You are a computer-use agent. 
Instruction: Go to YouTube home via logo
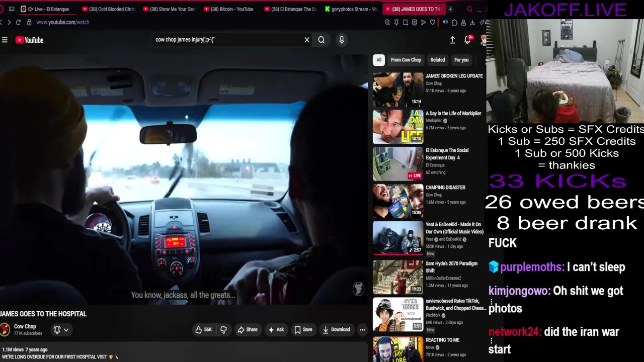30,40
